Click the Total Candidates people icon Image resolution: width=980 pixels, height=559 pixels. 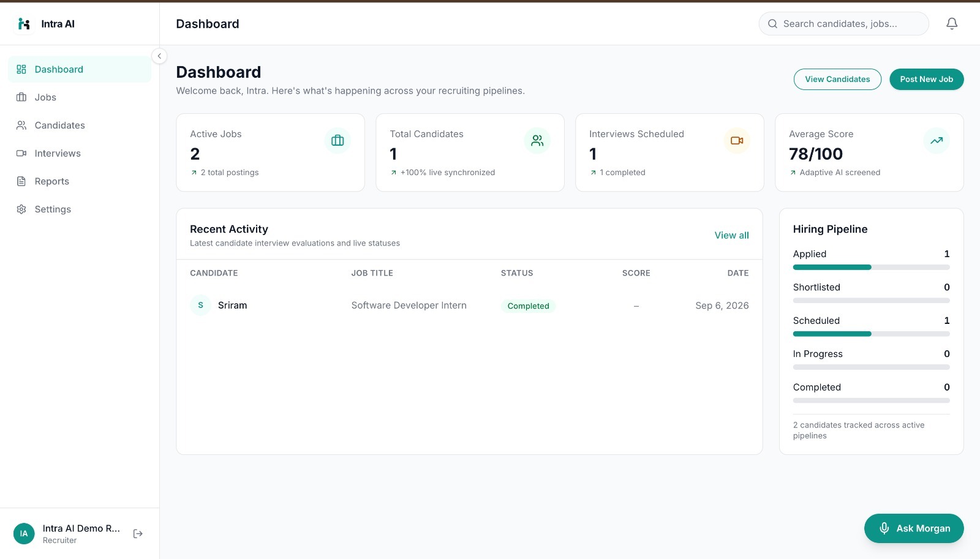point(537,141)
